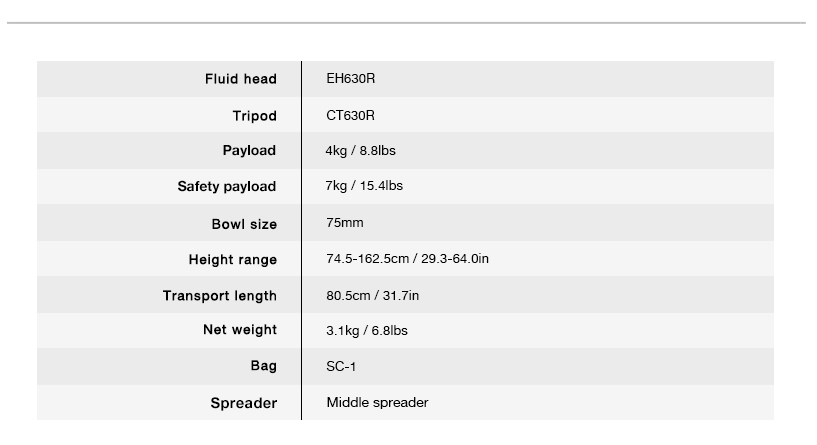Select the EH630R fluid head value
This screenshot has height=445, width=817.
point(351,78)
